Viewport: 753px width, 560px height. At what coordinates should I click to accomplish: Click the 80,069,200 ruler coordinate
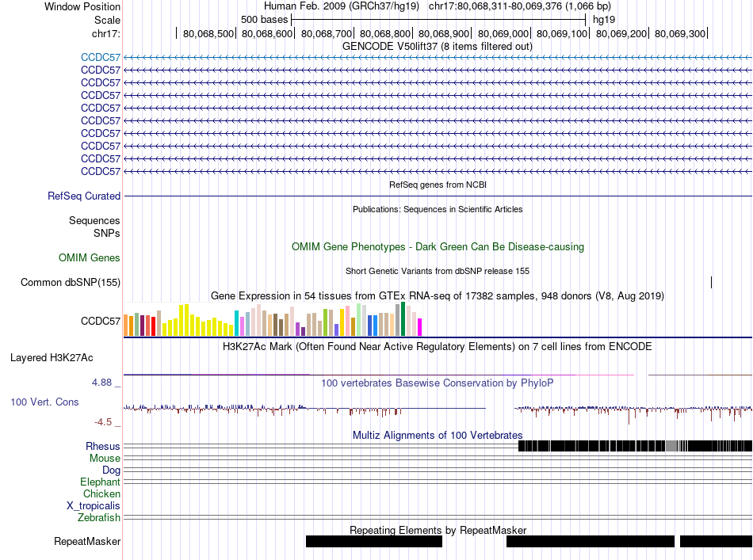(x=621, y=33)
